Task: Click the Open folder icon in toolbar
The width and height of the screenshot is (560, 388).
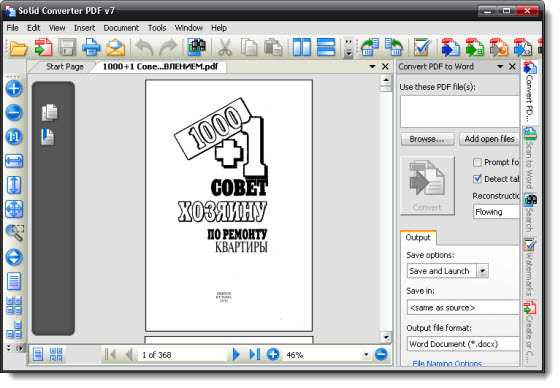Action: point(19,48)
